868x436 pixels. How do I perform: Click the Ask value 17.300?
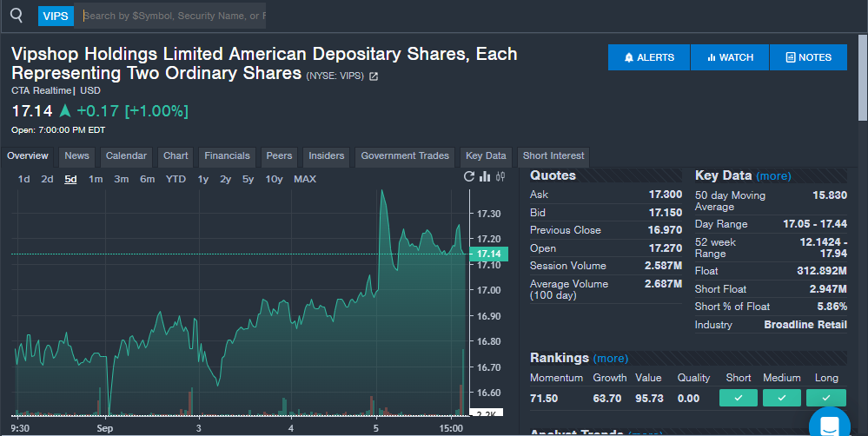tap(666, 195)
